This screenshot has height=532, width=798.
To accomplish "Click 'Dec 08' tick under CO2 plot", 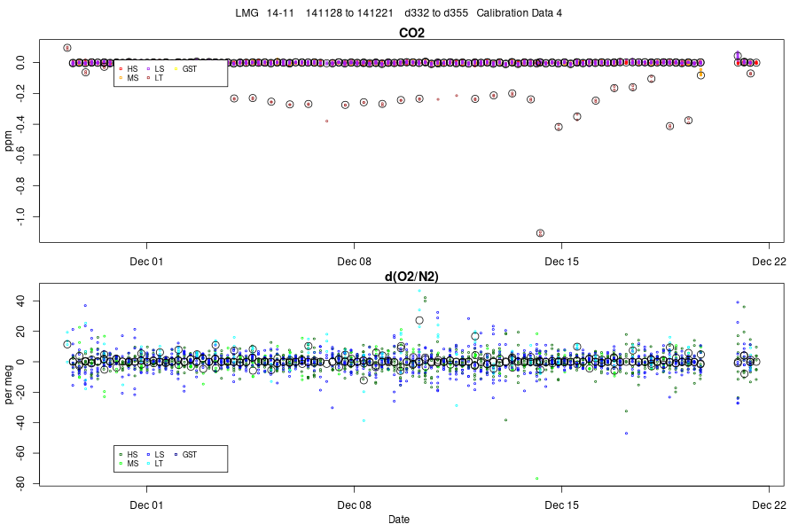I will 354,262.
